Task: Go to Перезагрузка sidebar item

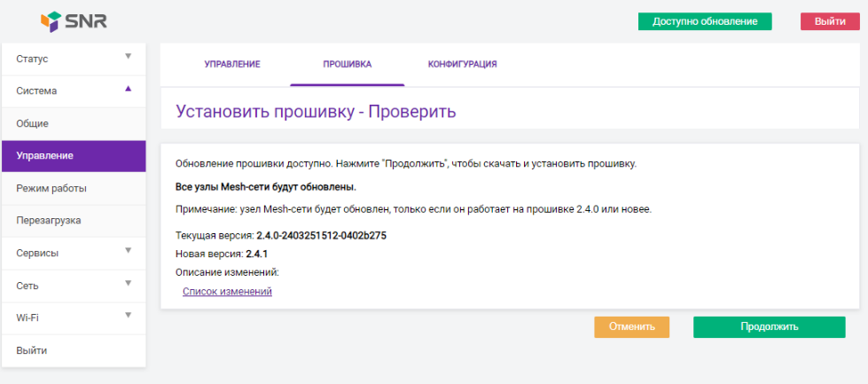Action: point(74,220)
